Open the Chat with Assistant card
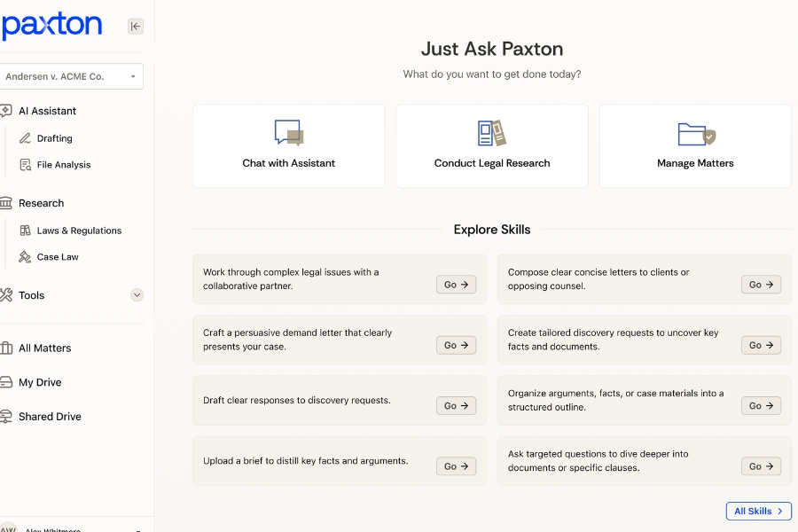The width and height of the screenshot is (798, 532). (288, 146)
